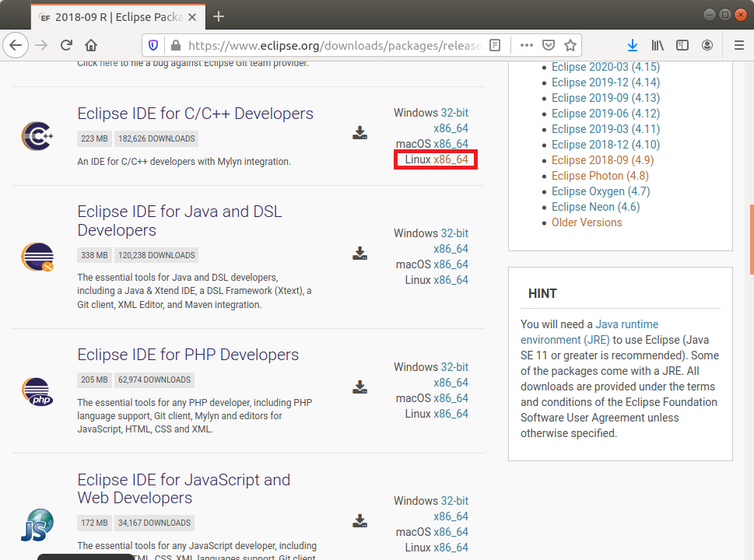754x560 pixels.
Task: Download JavaScript Windows 32-bit build
Action: tap(454, 501)
